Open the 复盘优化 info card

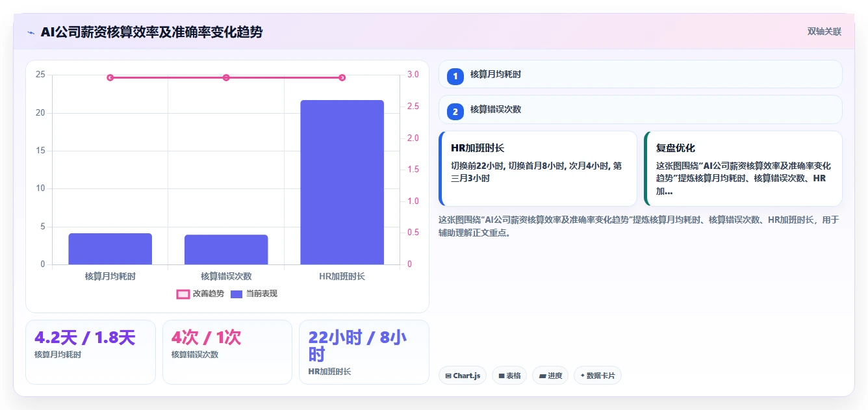pos(743,169)
